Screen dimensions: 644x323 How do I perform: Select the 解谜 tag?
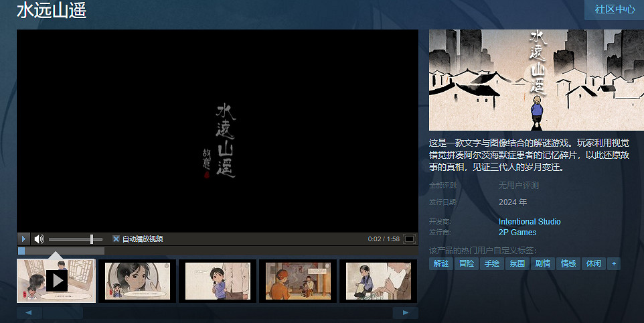point(441,263)
